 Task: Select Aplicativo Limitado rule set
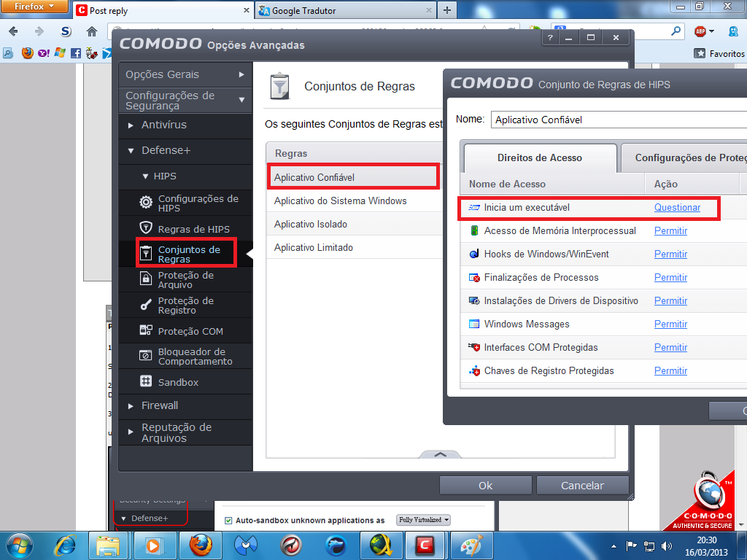(354, 248)
